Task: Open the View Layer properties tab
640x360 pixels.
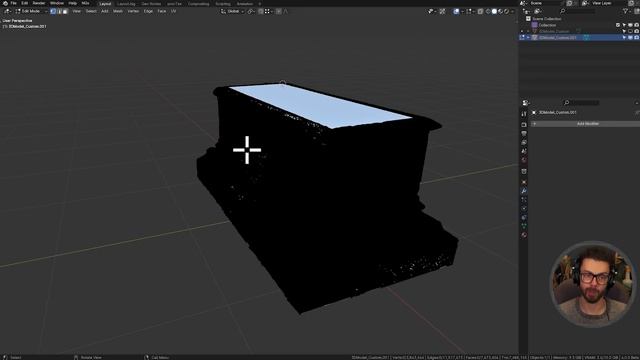Action: 524,142
